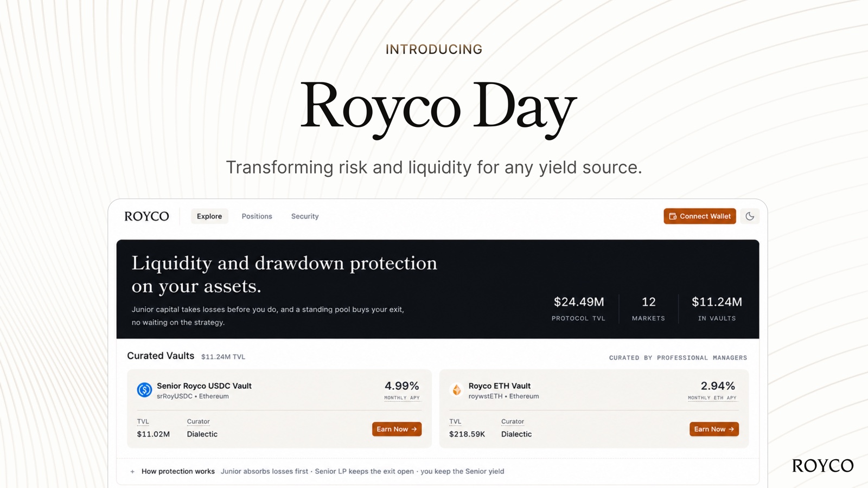Click the Dialectic curator under the ETH vault
The width and height of the screenshot is (868, 488).
(x=516, y=434)
